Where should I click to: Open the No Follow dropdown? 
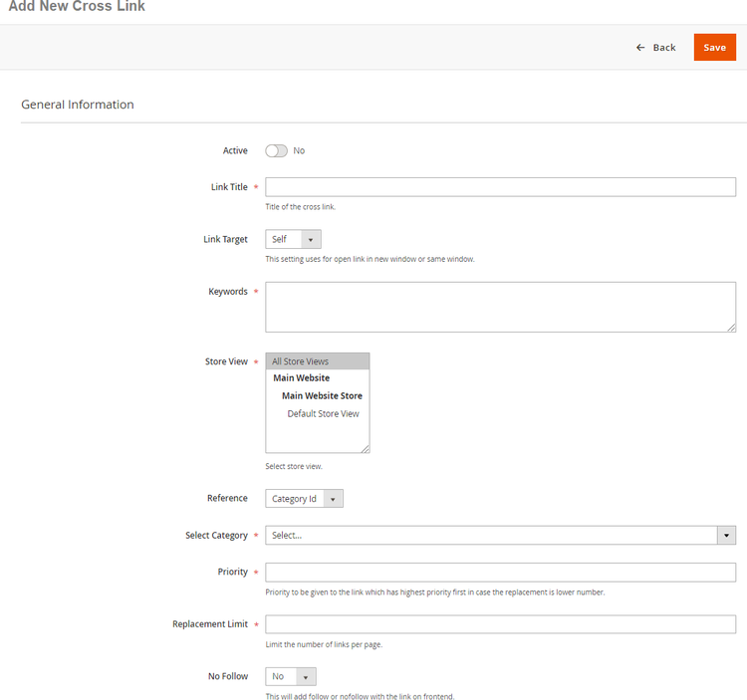[x=291, y=677]
